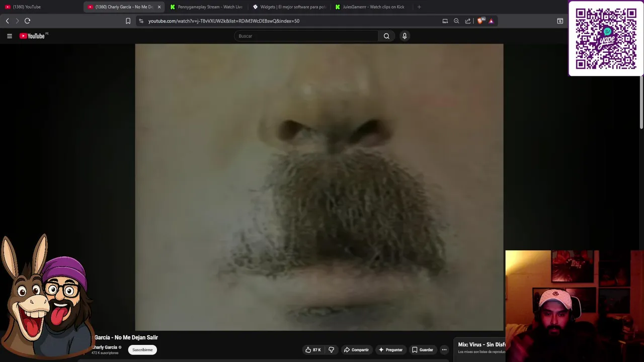Open site settings icon in address bar
The height and width of the screenshot is (362, 644).
pyautogui.click(x=141, y=21)
